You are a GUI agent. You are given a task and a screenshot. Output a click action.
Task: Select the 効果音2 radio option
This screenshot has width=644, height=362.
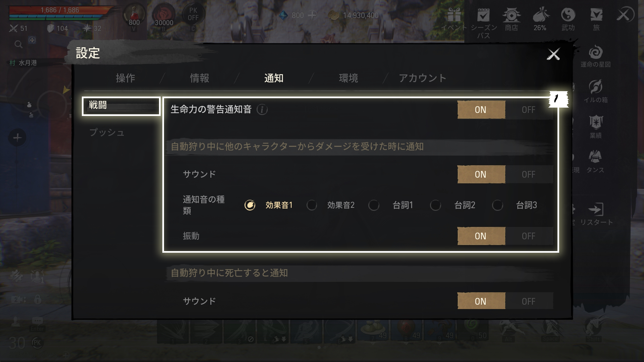tap(312, 205)
